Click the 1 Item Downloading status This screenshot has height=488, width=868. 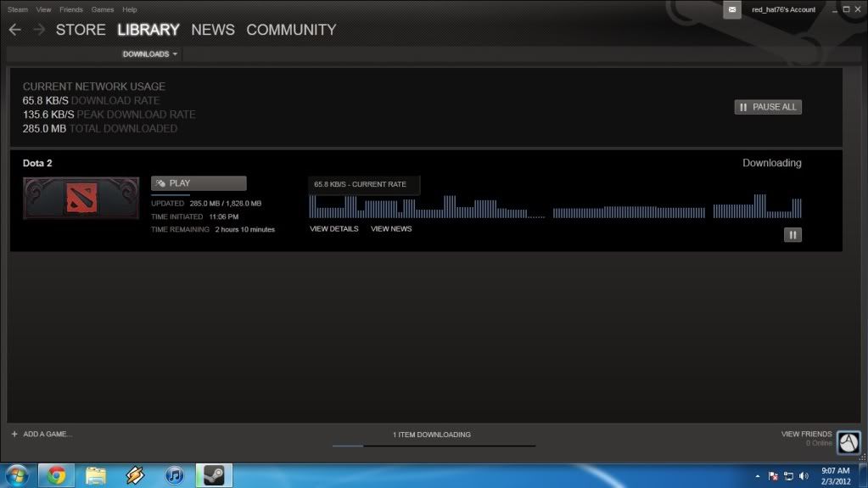432,435
